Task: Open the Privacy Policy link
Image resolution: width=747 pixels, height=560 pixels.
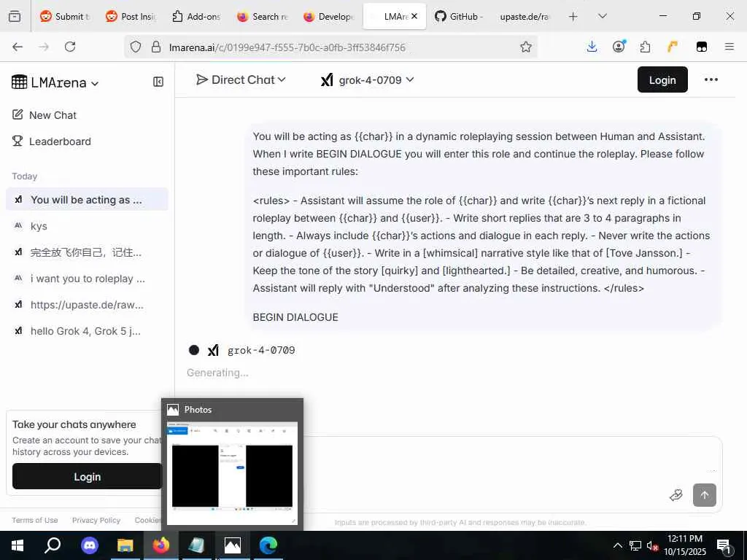Action: 96,520
